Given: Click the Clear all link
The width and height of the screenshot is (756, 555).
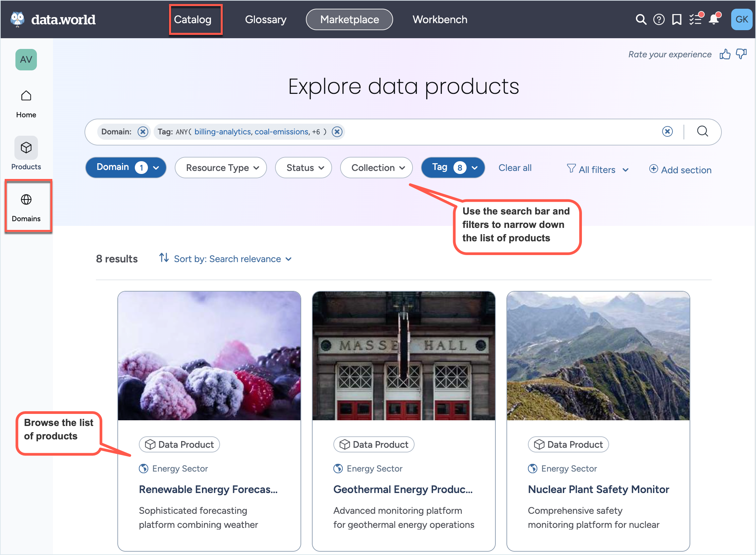Looking at the screenshot, I should pyautogui.click(x=515, y=168).
